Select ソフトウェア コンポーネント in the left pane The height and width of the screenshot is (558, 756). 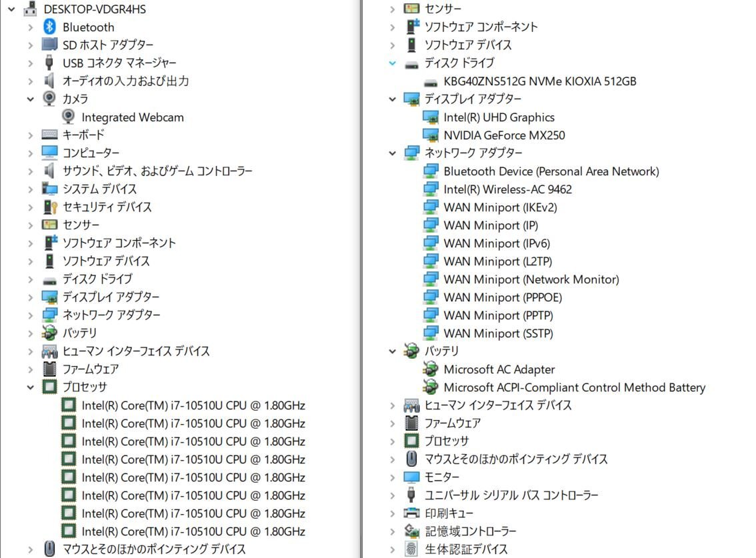(119, 243)
